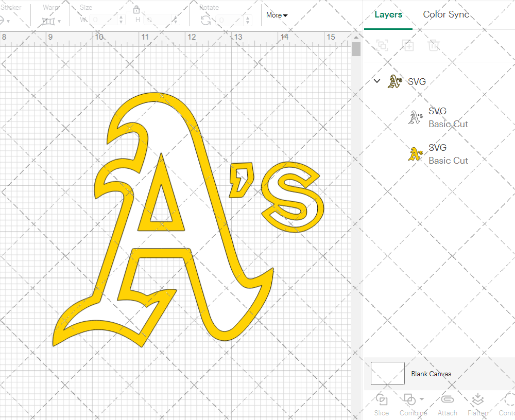Click the Blank Canvas label

[431, 374]
